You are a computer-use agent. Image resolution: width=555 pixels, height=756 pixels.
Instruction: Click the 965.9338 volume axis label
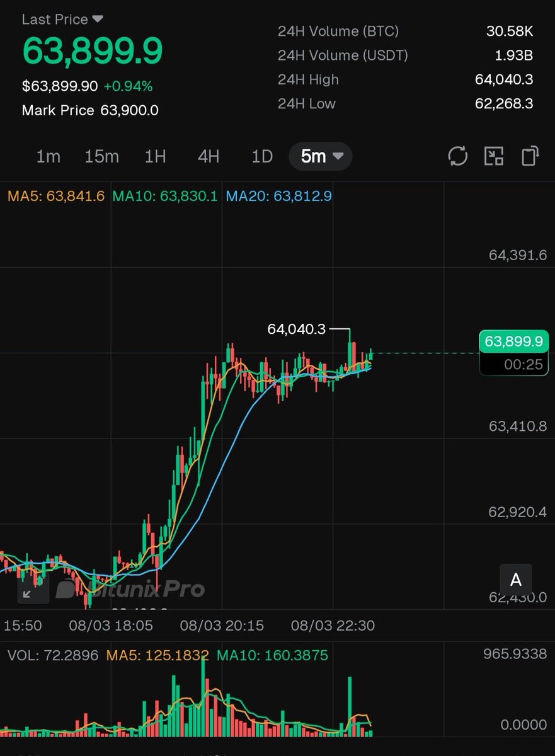pyautogui.click(x=515, y=654)
